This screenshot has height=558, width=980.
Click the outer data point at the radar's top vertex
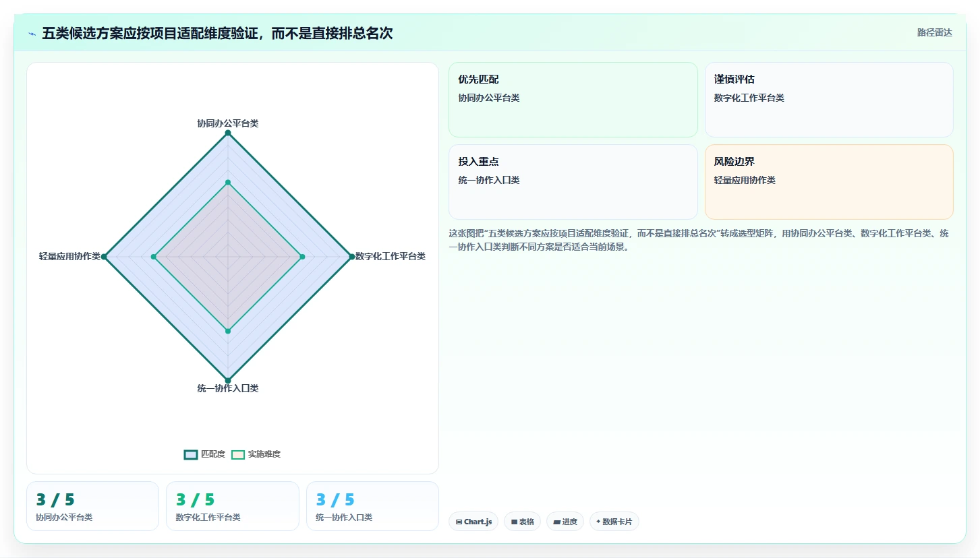(228, 133)
